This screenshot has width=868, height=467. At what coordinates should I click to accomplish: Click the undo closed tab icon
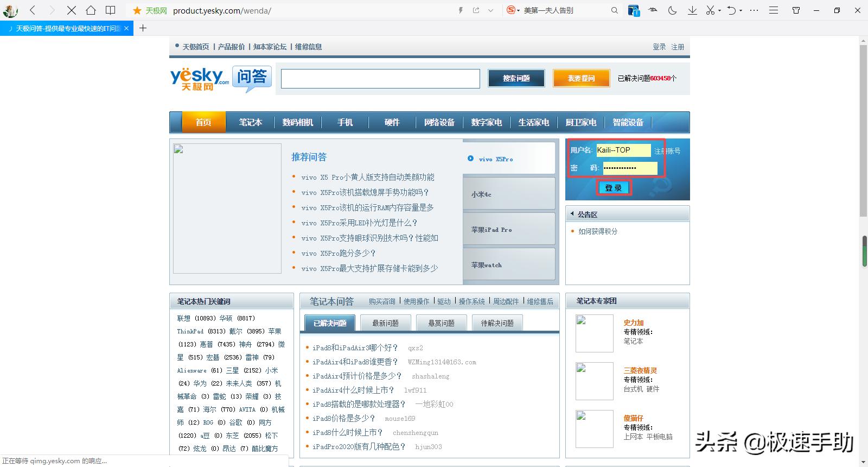click(x=731, y=10)
